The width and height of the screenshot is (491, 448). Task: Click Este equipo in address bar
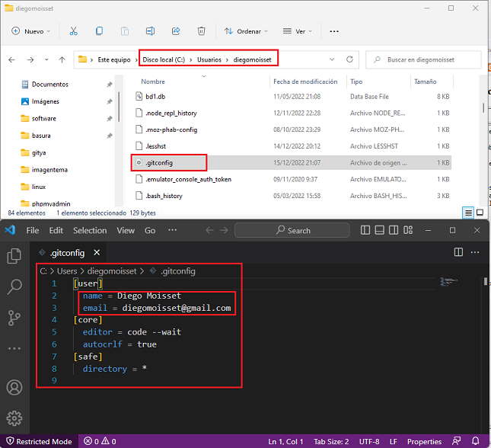point(114,59)
